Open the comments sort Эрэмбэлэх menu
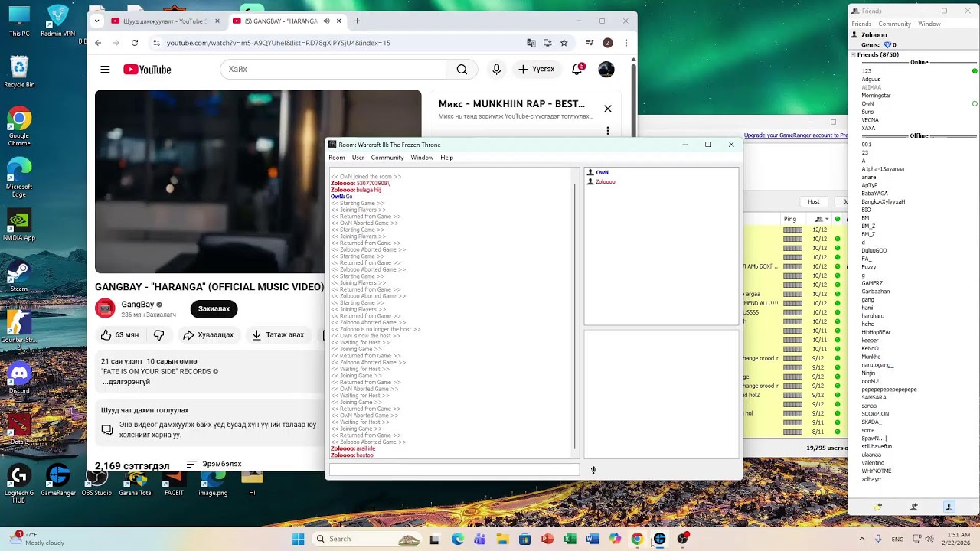 214,465
